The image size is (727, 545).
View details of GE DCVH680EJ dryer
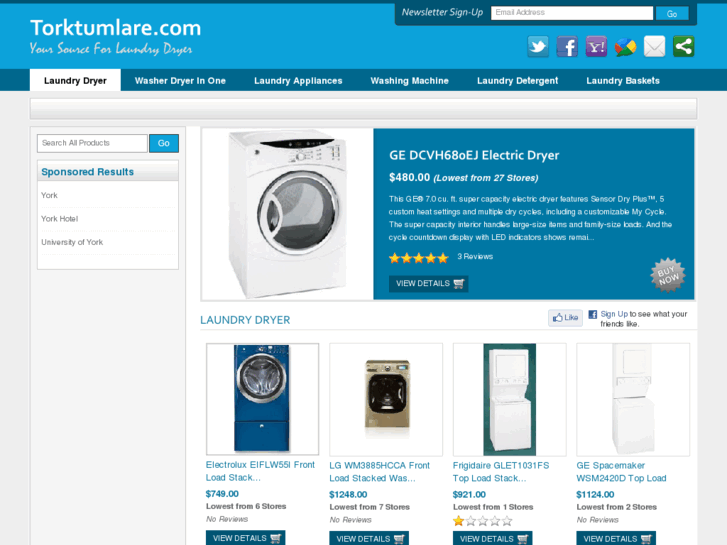[428, 283]
